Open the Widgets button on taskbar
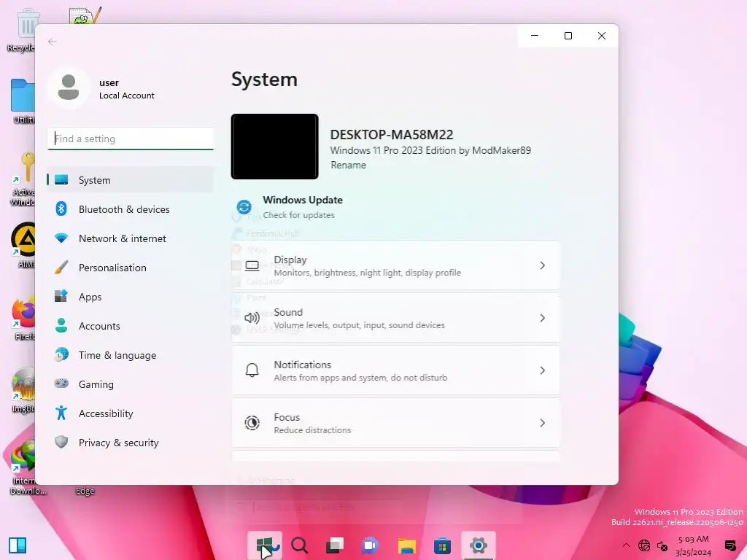 18,545
